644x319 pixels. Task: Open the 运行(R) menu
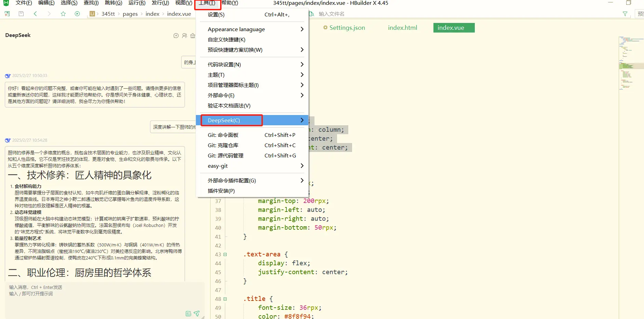pyautogui.click(x=137, y=3)
